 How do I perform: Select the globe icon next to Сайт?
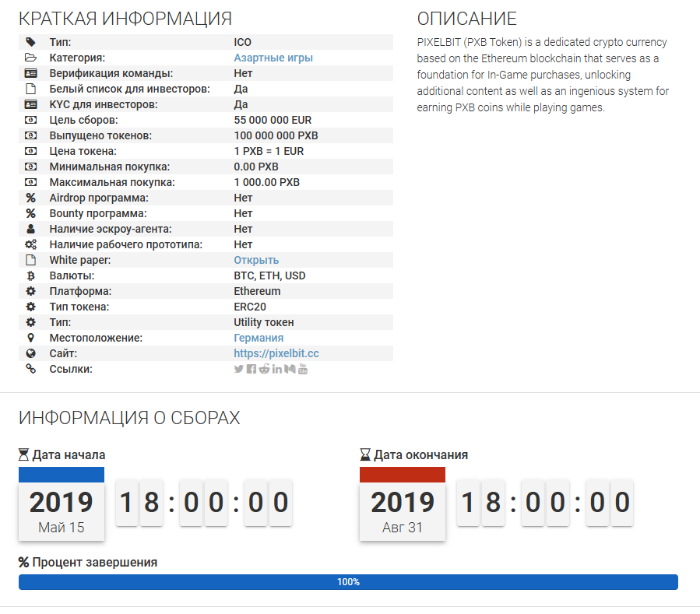(30, 353)
